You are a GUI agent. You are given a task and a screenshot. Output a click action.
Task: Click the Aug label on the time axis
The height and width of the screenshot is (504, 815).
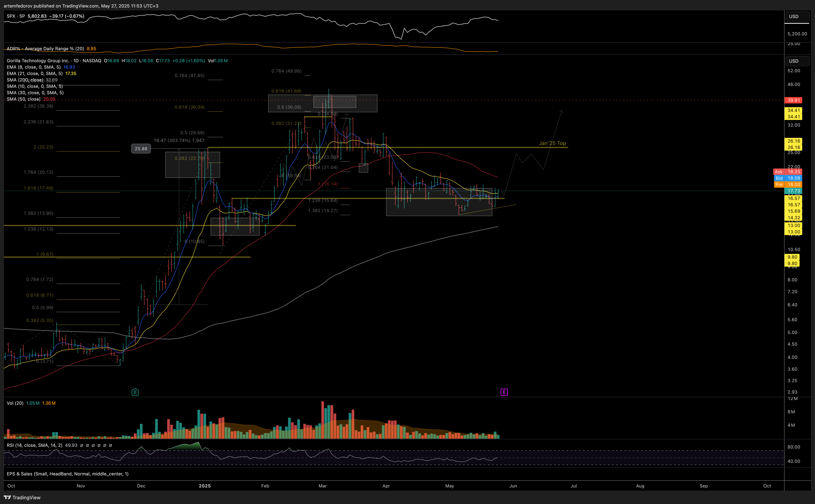(640, 486)
